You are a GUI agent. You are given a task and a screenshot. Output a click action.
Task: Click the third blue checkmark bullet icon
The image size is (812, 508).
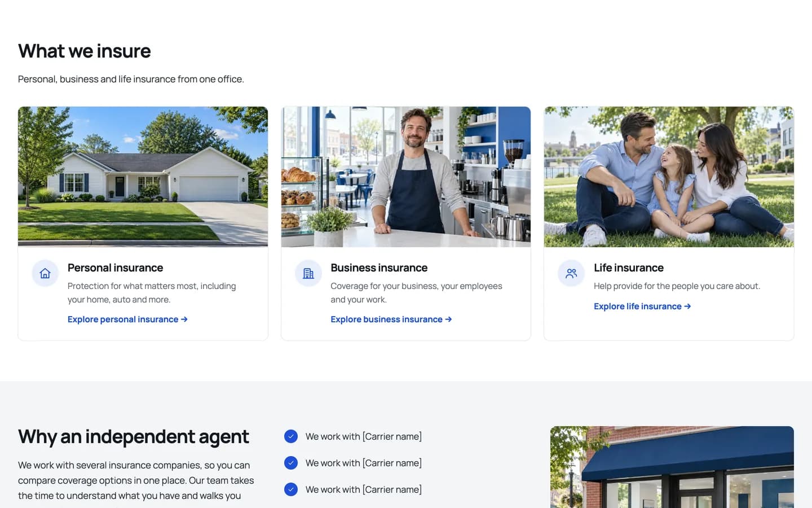tap(291, 489)
